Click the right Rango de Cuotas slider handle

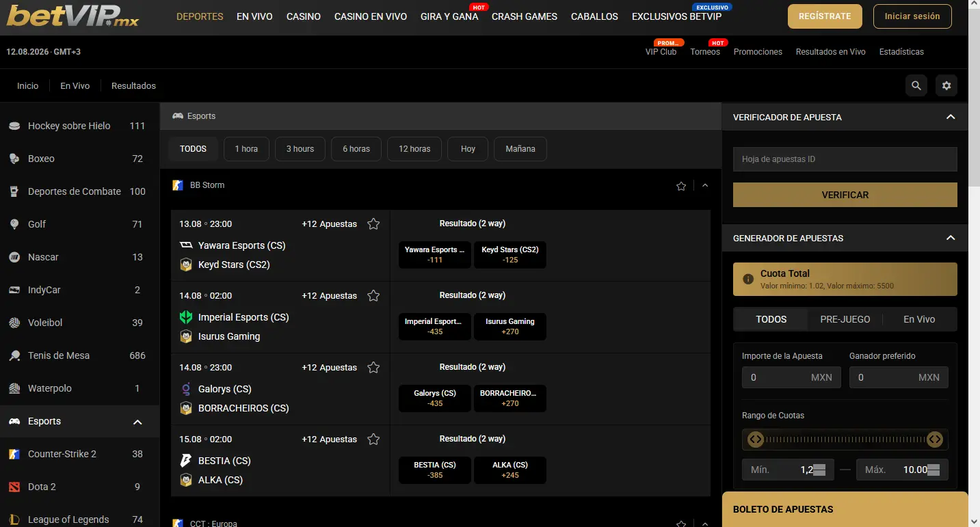tap(935, 440)
